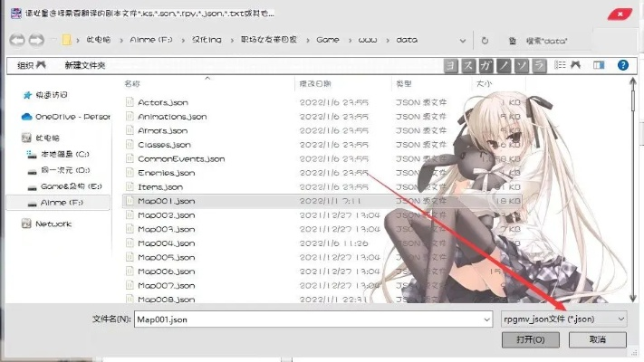The height and width of the screenshot is (362, 644).
Task: Click the Back navigation arrow
Action: click(15, 41)
